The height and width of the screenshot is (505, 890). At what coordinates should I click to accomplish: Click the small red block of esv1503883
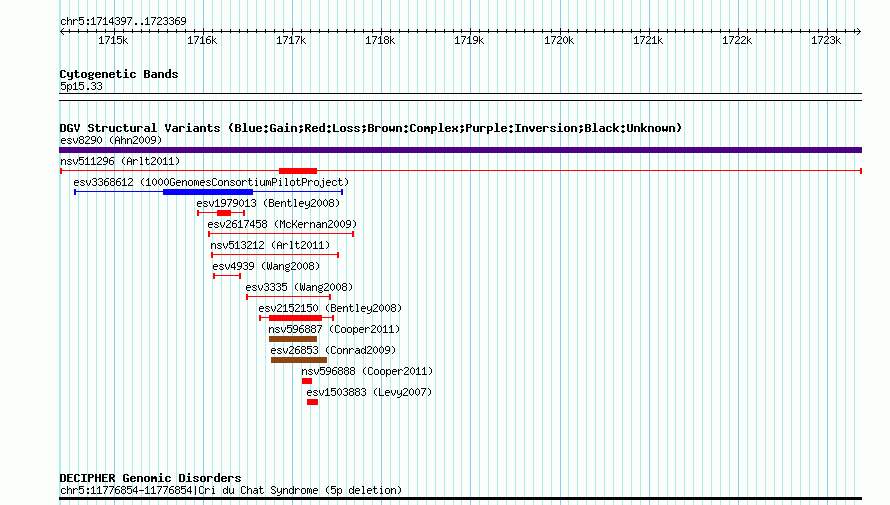pos(313,402)
